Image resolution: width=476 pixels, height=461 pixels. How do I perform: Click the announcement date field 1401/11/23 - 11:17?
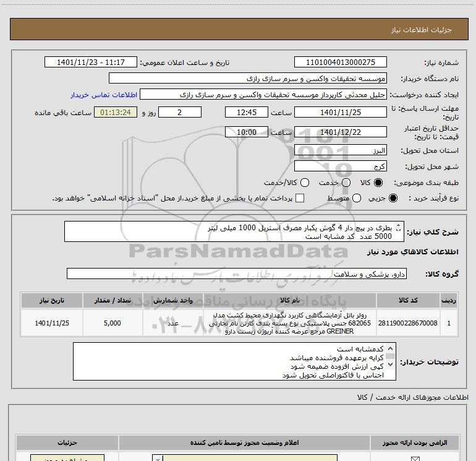click(91, 62)
